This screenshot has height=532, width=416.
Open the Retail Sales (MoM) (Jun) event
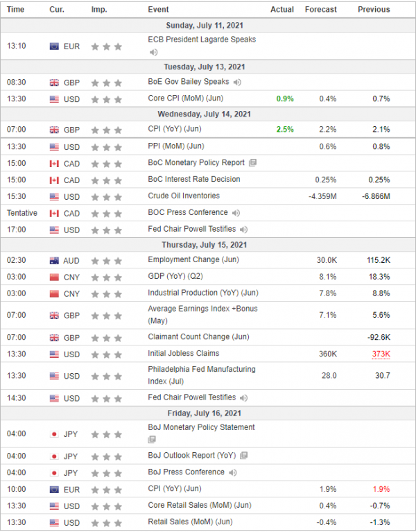190,522
